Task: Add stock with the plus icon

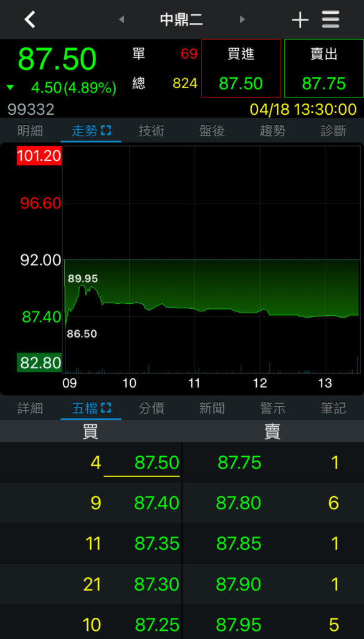Action: tap(300, 19)
